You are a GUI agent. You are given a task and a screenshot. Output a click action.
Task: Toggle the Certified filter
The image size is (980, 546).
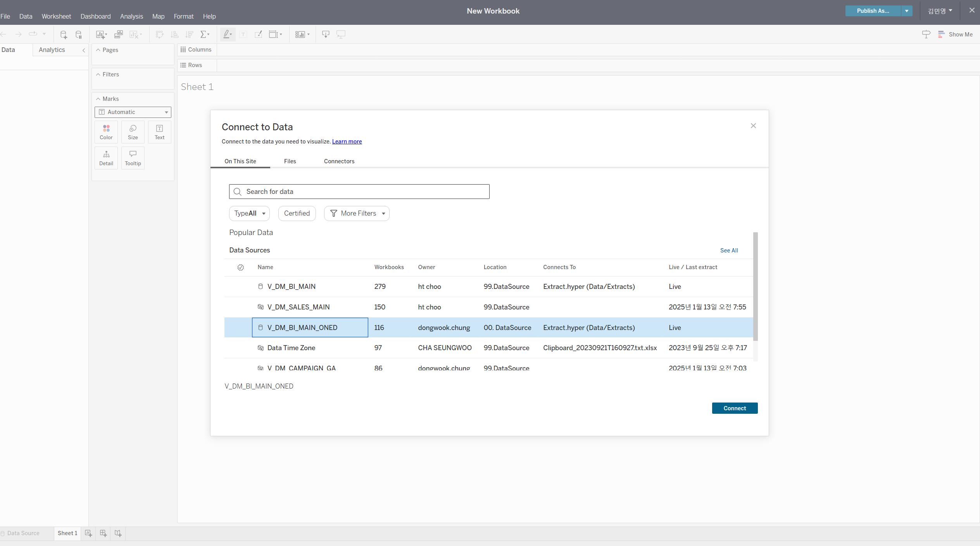coord(297,213)
